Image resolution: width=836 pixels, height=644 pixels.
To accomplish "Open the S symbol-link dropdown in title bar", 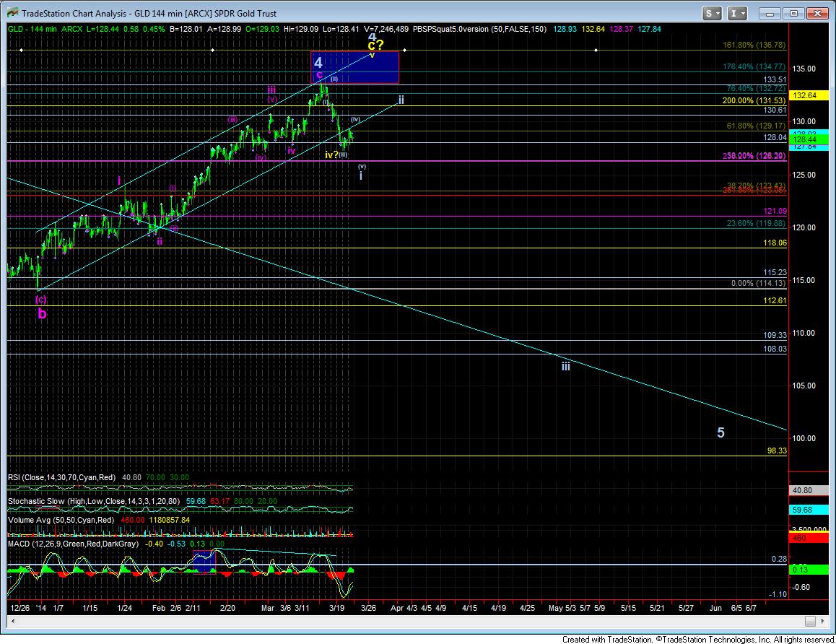I will [712, 13].
